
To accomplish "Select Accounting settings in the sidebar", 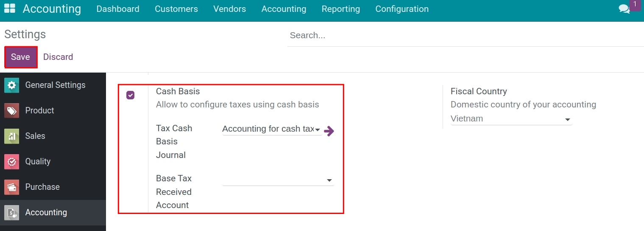I will coord(53,212).
